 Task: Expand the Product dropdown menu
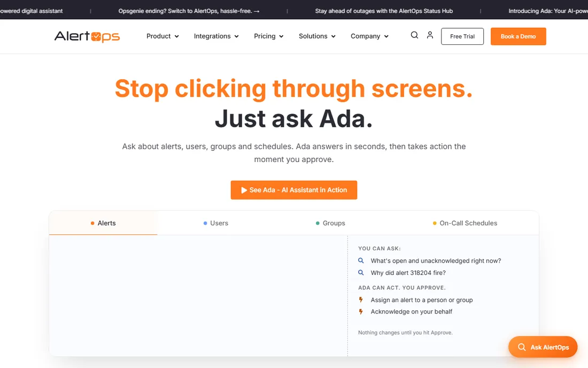click(163, 36)
